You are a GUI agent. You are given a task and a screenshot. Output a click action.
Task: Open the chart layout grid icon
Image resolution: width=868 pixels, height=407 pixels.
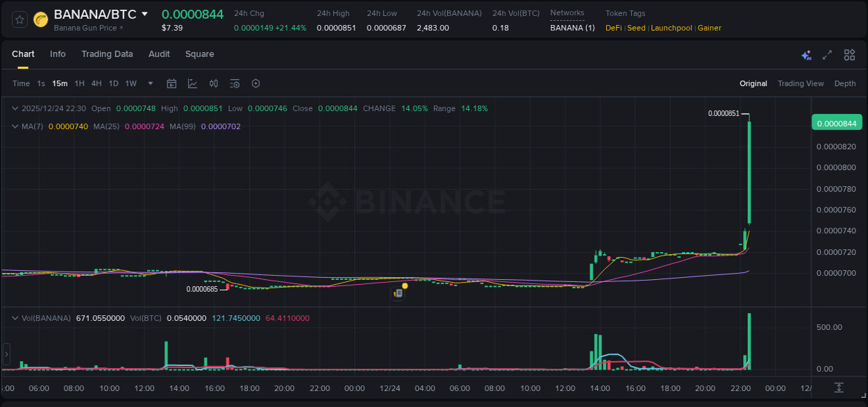point(849,55)
